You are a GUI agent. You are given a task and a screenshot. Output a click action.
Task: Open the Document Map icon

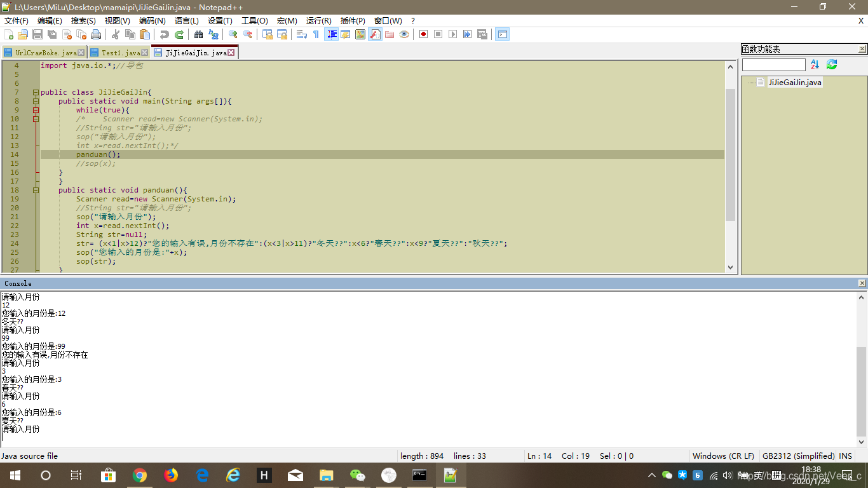pos(360,34)
